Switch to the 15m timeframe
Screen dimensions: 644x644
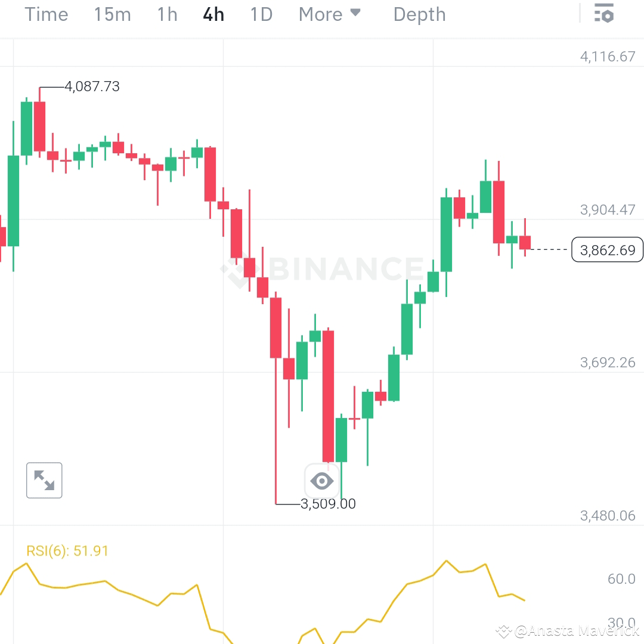(112, 14)
